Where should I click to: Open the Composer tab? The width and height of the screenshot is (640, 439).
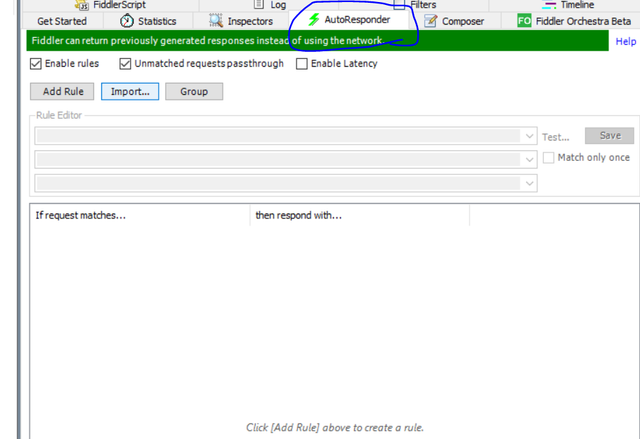tap(455, 21)
